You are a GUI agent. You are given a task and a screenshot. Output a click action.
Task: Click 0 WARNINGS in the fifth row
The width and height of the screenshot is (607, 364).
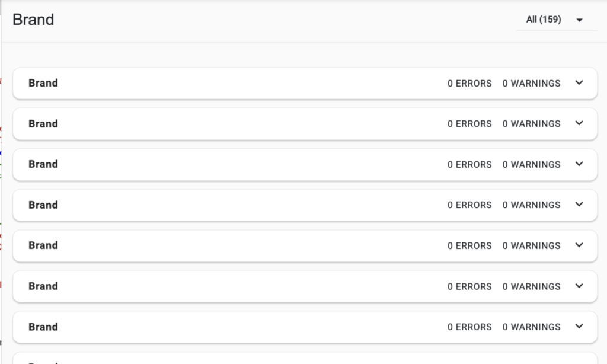coord(531,246)
